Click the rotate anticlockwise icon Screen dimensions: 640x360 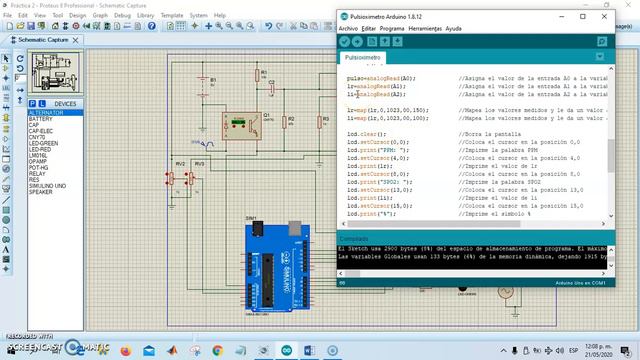[20, 68]
